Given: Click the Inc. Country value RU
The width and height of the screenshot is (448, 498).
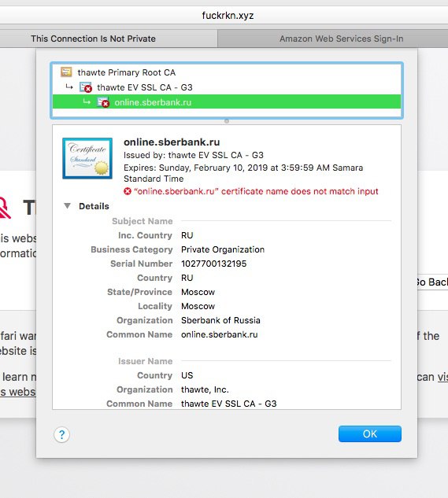Looking at the screenshot, I should click(x=187, y=235).
